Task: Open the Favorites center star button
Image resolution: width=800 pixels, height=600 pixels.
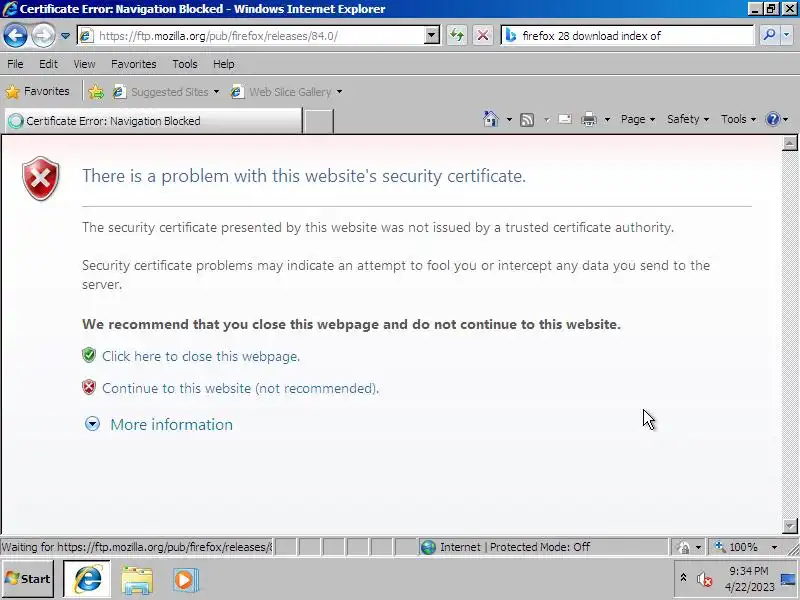Action: click(37, 91)
